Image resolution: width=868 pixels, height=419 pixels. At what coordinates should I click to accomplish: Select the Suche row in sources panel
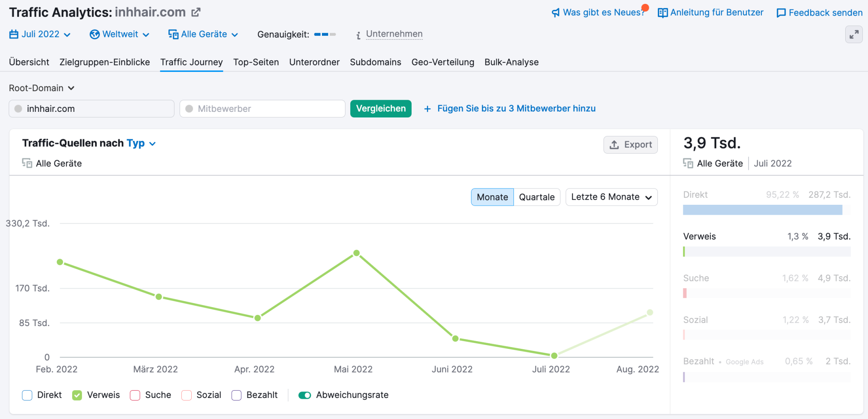point(767,286)
